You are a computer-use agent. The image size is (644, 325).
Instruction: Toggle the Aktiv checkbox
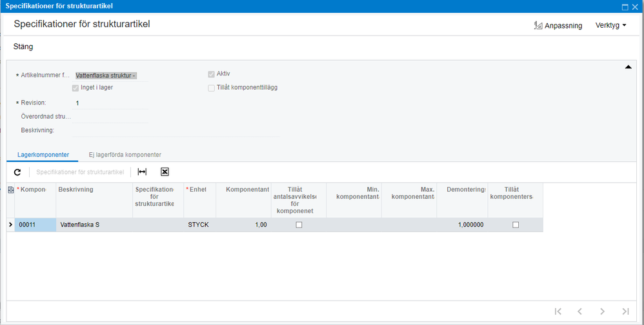211,74
